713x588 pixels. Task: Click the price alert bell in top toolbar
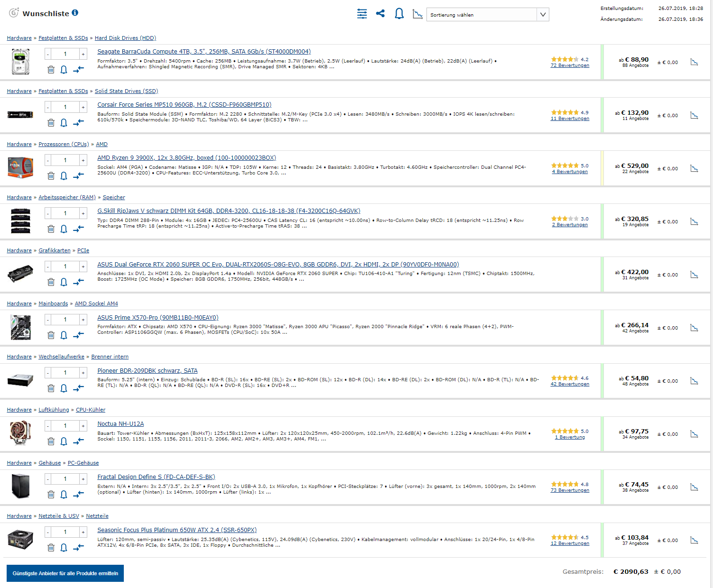pos(399,14)
